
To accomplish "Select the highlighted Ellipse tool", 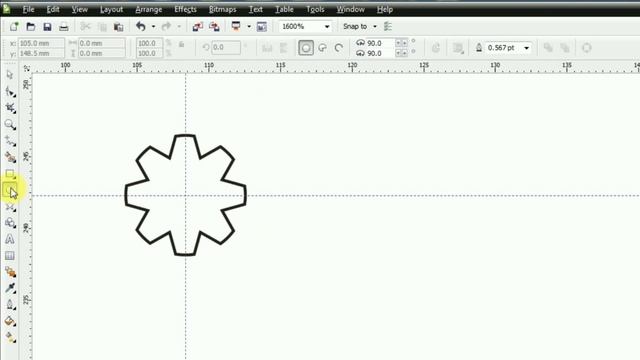I will tap(10, 191).
